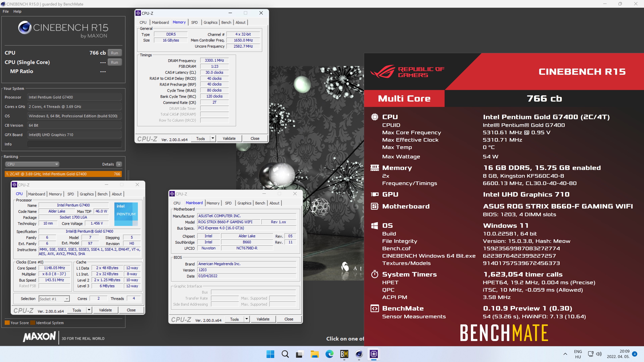
Task: Click BENCHMATE logo at panel bottom
Action: [504, 333]
